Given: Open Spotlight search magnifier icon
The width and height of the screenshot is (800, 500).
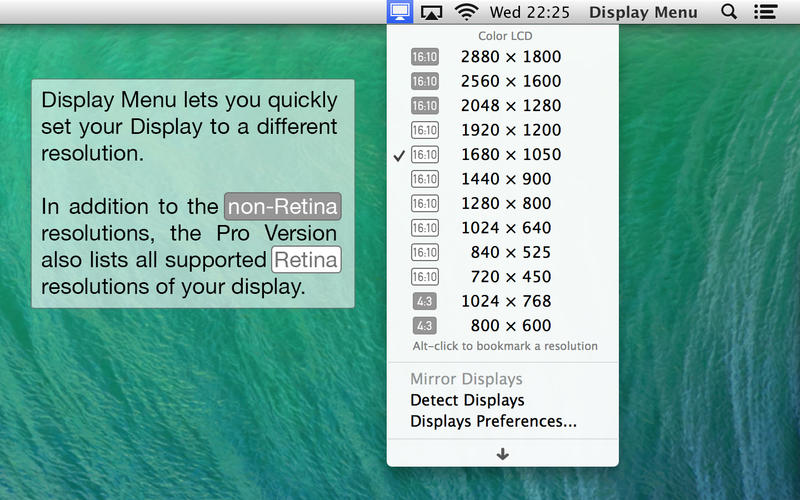Looking at the screenshot, I should click(x=729, y=12).
